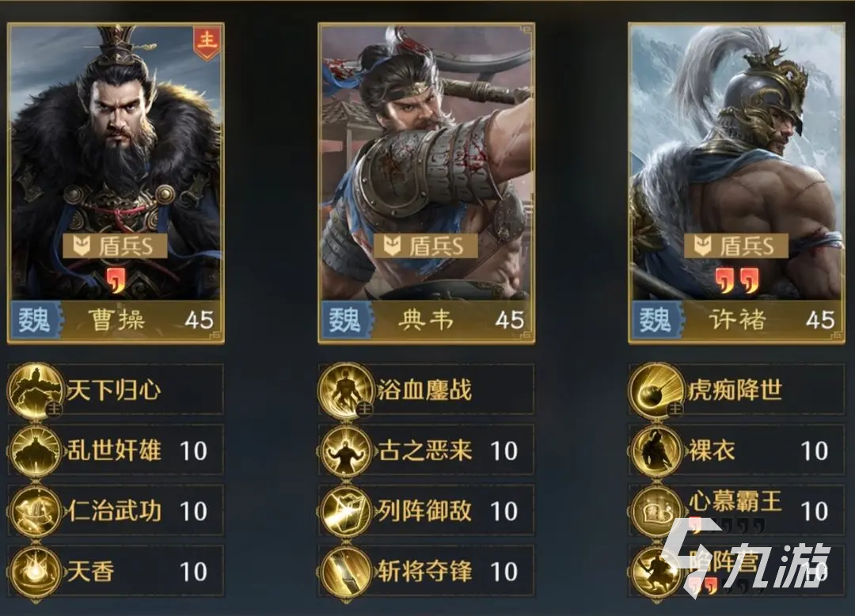Select the 心慕霸王 skill icon

tap(656, 511)
